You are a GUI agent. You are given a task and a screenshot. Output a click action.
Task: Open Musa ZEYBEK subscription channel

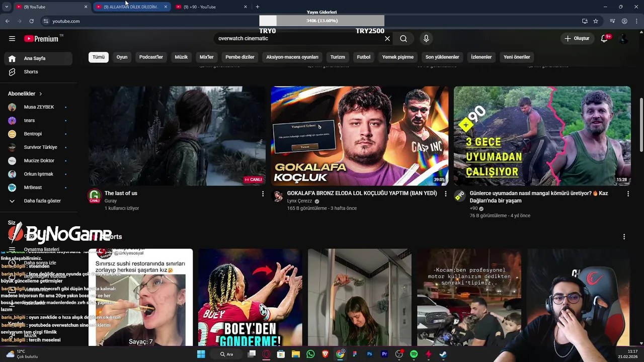(38, 107)
